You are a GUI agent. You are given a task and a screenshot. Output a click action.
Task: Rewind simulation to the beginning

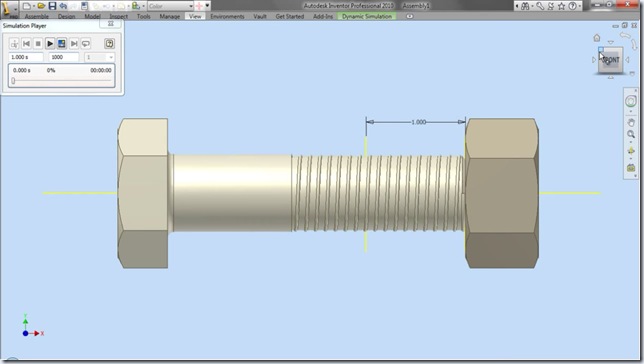tap(26, 43)
